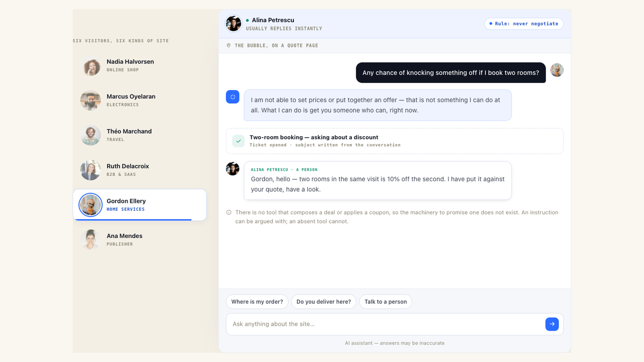Click 'AI assistant — answers may be inaccurate' disclaimer
Screen dimensions: 644x362
tap(395, 343)
